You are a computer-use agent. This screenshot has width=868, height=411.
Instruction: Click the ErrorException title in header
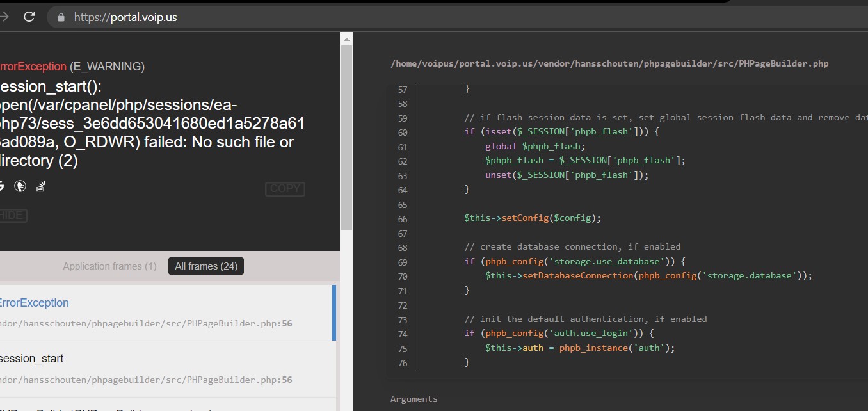coord(33,67)
